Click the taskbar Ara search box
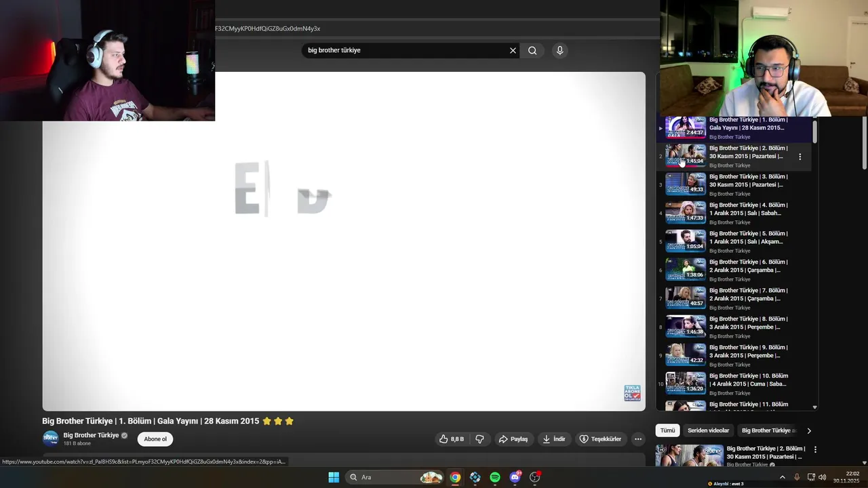The width and height of the screenshot is (868, 488). (x=396, y=477)
